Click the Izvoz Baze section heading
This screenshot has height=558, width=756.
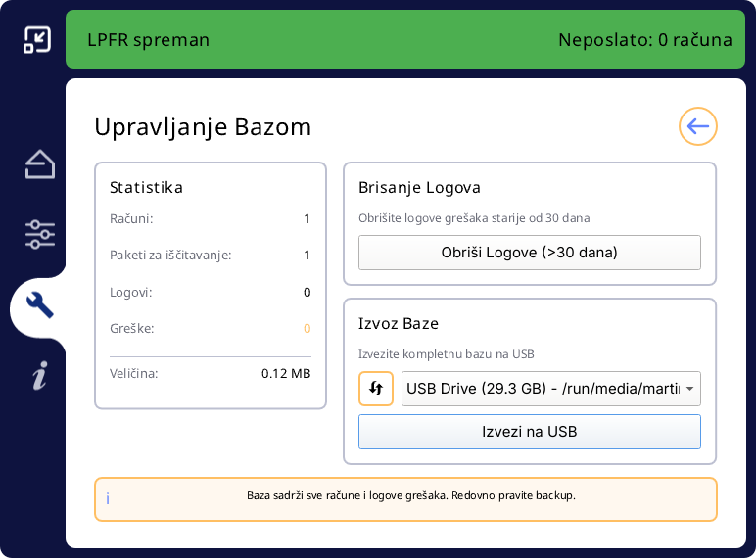(399, 323)
